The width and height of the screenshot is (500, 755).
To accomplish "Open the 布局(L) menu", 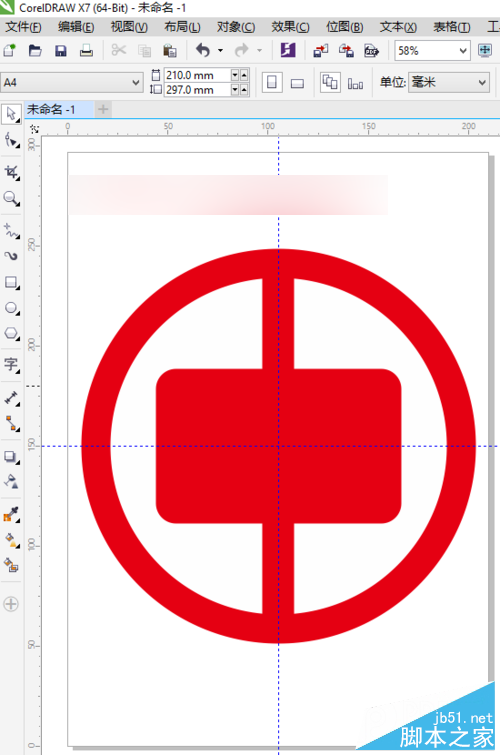I will (182, 27).
